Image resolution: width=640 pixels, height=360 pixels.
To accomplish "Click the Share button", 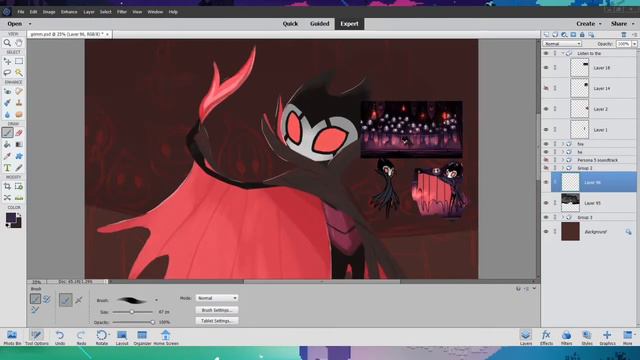I will [x=619, y=24].
